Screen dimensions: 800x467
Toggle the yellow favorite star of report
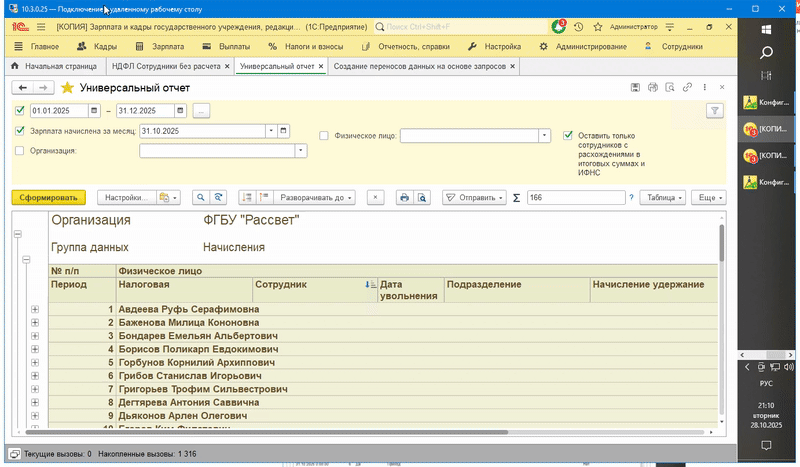click(67, 88)
